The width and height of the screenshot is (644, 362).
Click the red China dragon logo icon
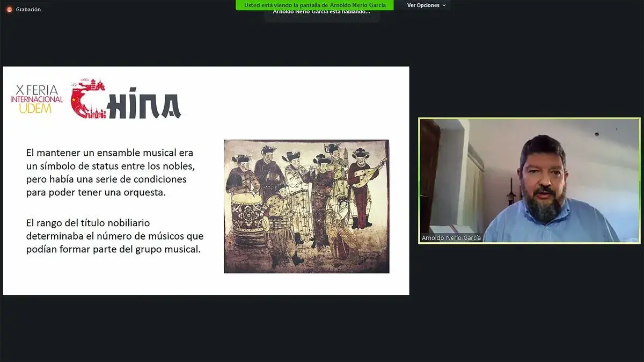[88, 99]
